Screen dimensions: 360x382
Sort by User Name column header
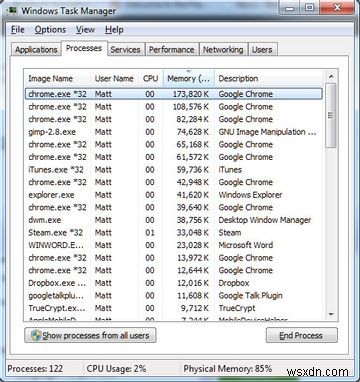click(x=115, y=79)
